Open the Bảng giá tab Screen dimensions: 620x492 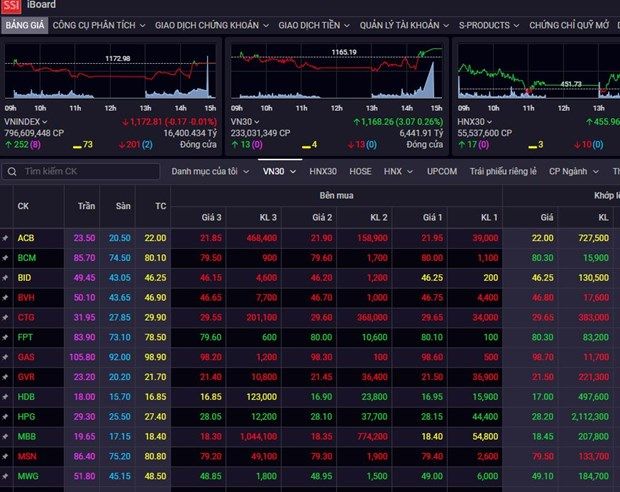click(25, 25)
